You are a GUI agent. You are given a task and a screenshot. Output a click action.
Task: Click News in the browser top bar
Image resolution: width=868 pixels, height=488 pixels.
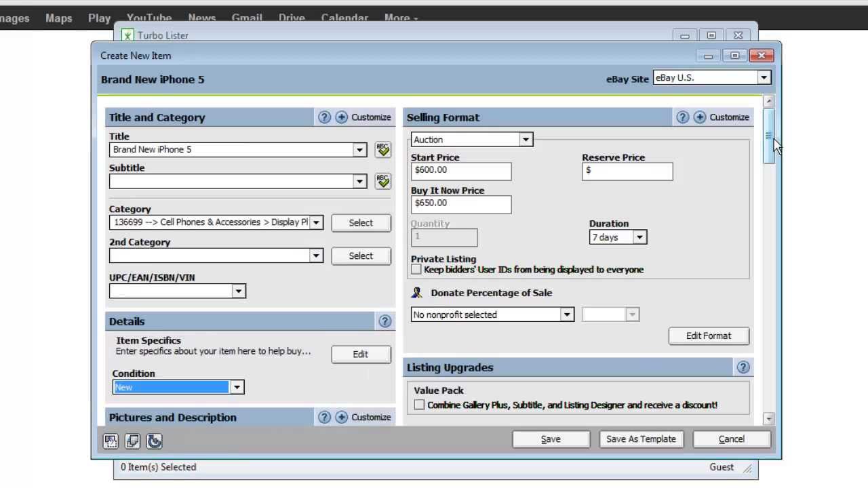click(202, 18)
